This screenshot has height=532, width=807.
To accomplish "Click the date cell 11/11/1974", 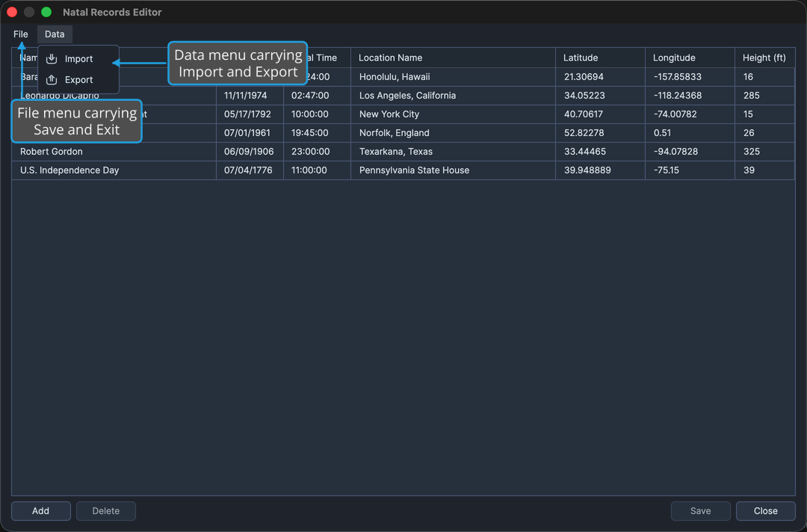I will coord(250,96).
